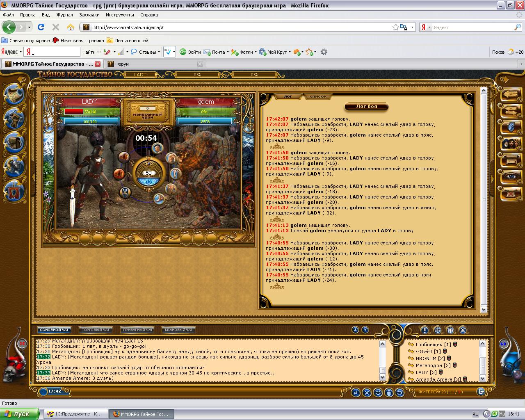Click the Войти login button
525x420 pixels.
pos(190,52)
